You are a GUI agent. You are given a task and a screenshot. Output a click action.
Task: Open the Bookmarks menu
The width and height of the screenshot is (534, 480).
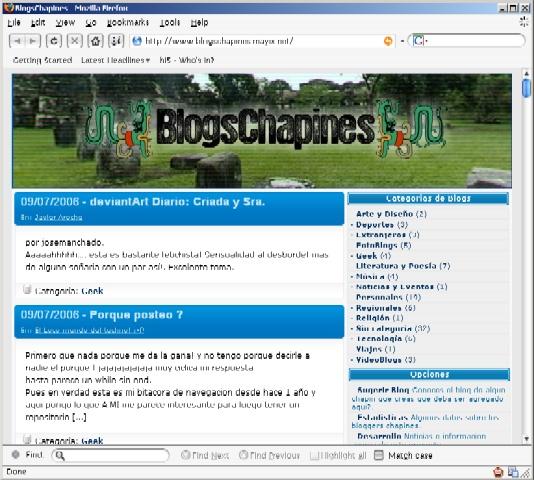(x=128, y=22)
